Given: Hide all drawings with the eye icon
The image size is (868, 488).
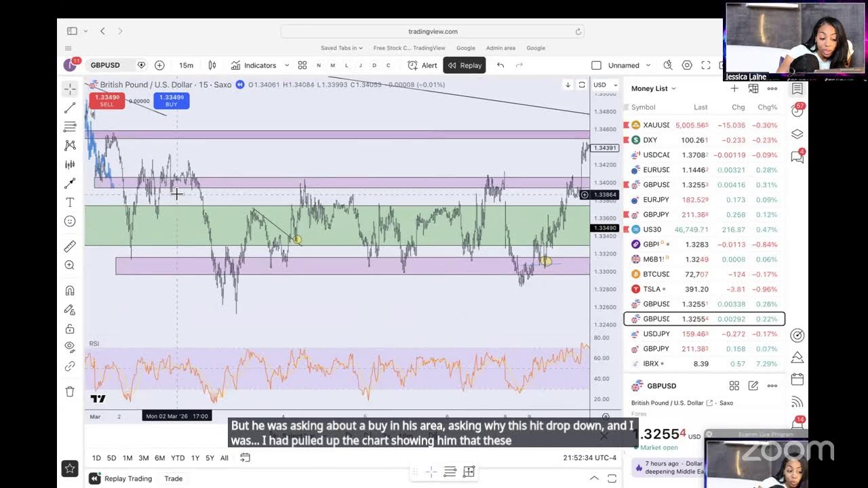Looking at the screenshot, I should pyautogui.click(x=70, y=347).
